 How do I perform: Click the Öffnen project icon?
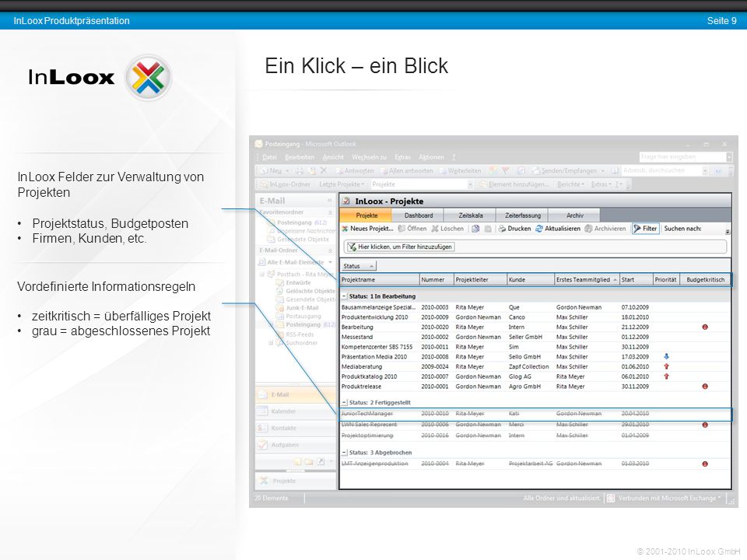click(x=402, y=229)
